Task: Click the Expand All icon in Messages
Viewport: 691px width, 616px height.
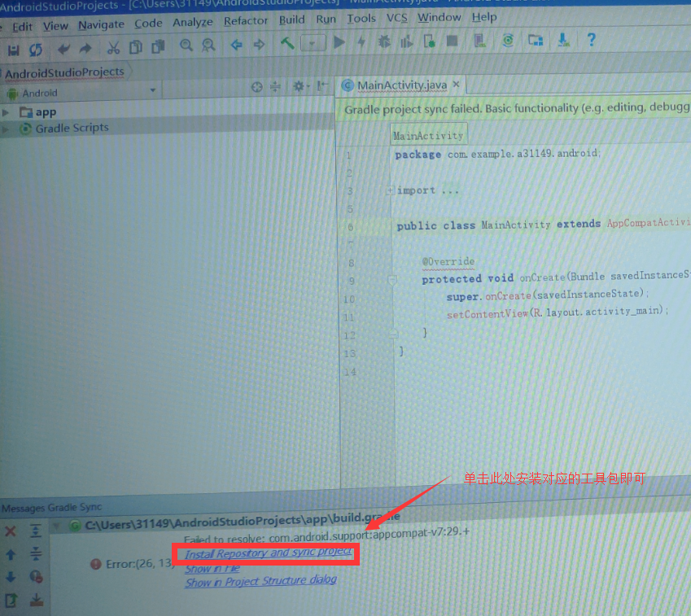Action: [x=36, y=531]
